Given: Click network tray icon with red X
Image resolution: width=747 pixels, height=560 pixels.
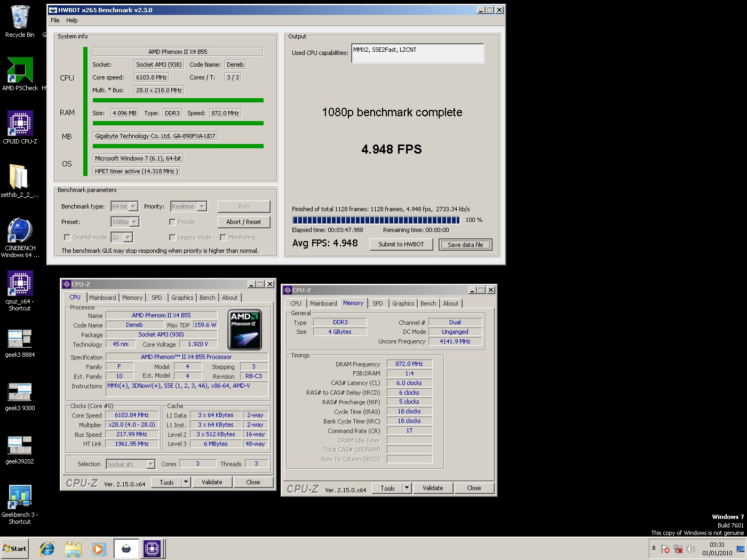Looking at the screenshot, I should point(678,549).
